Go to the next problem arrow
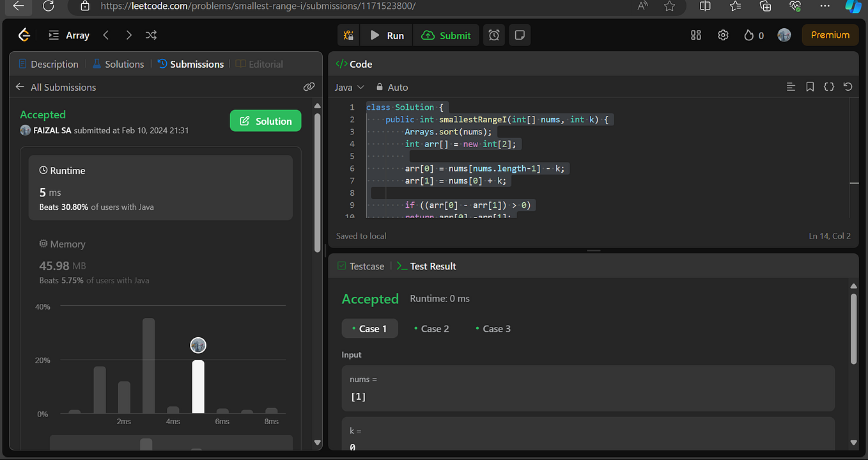The width and height of the screenshot is (868, 460). click(128, 35)
